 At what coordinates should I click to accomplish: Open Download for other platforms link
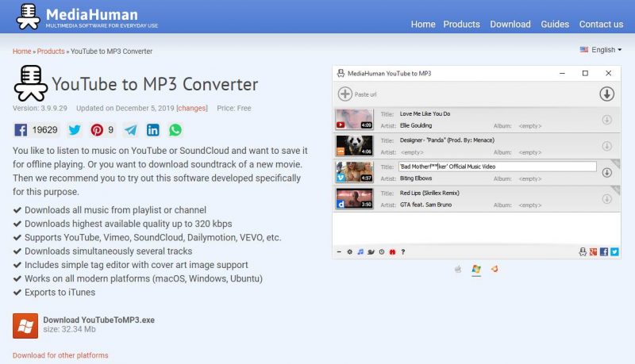tap(60, 355)
